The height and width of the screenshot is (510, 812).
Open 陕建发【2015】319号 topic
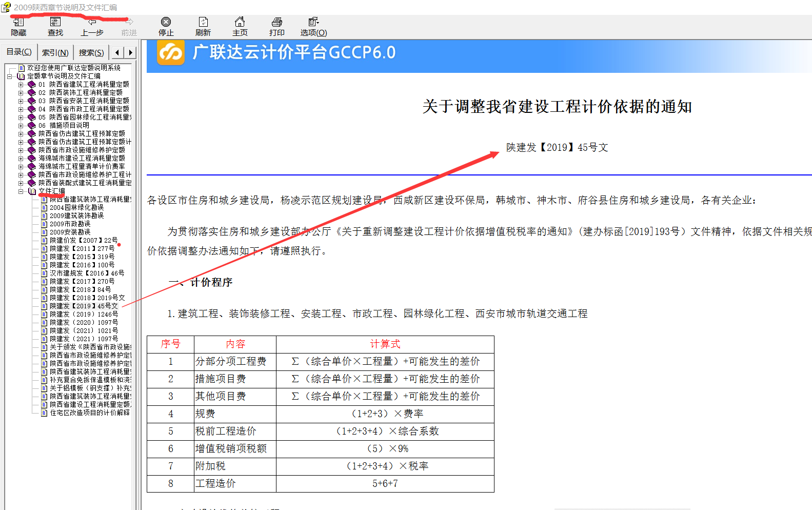(82, 257)
